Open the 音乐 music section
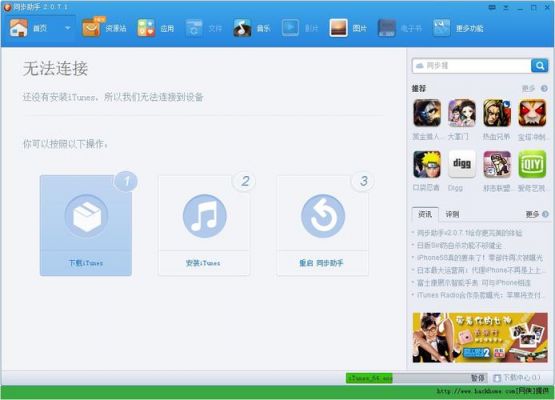Image resolution: width=555 pixels, height=400 pixels. click(x=252, y=28)
